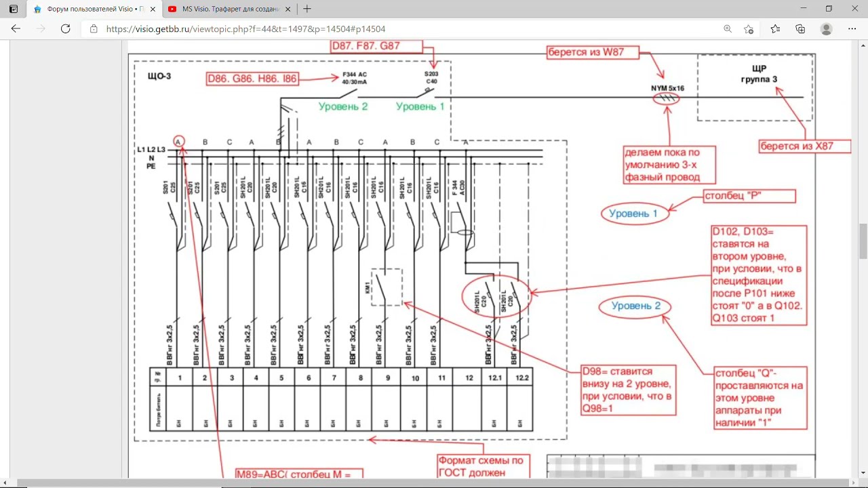868x488 pixels.
Task: Refresh the current page
Action: click(x=66, y=29)
